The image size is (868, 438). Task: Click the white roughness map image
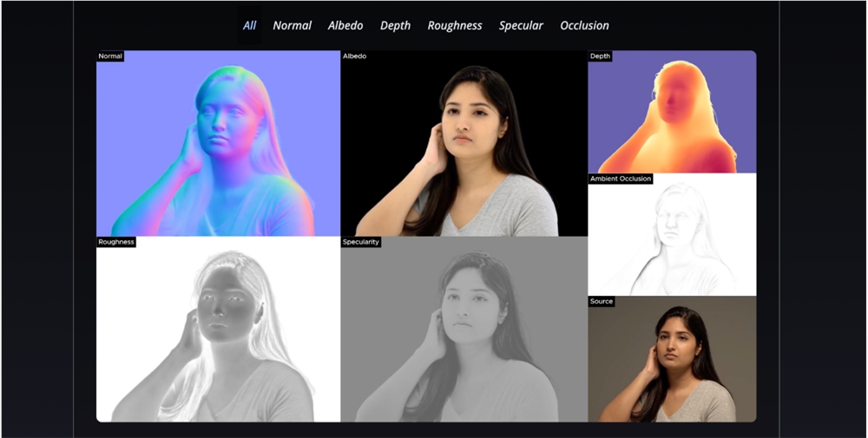218,332
